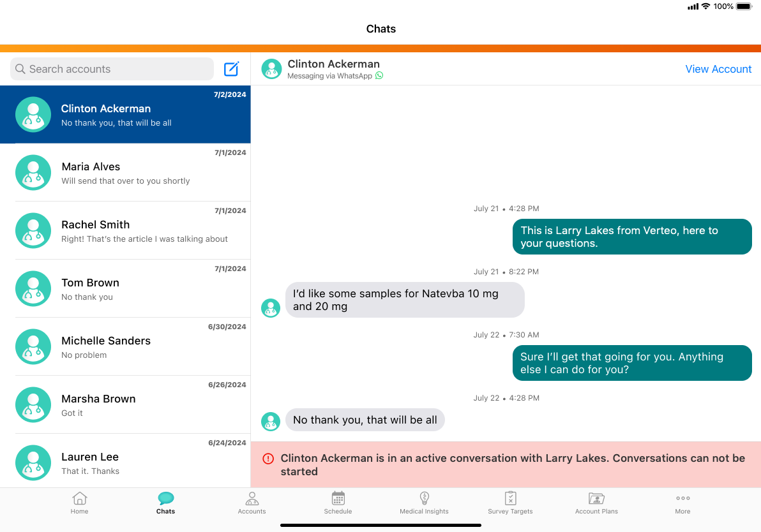Click View Account link
The height and width of the screenshot is (532, 761).
point(718,69)
